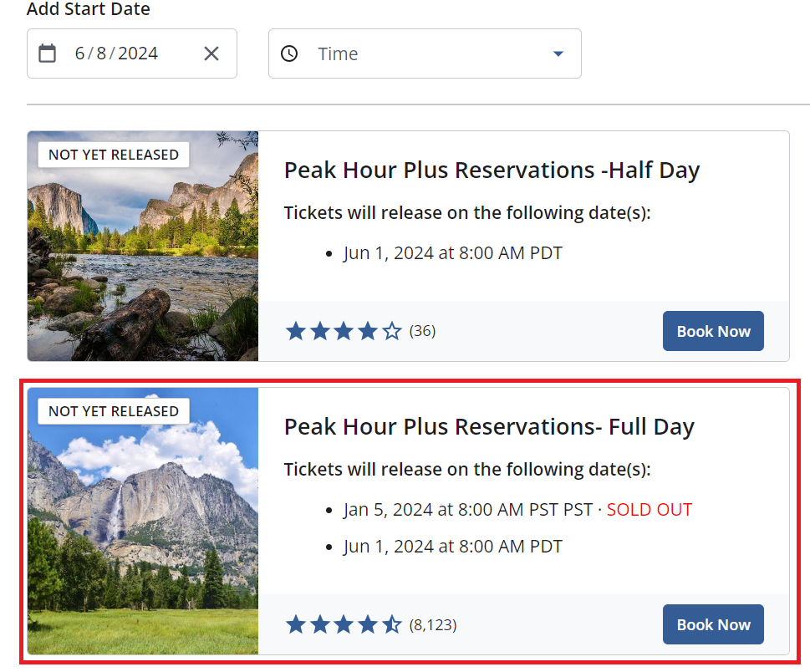Click the first star of Half Day rating
The height and width of the screenshot is (672, 810).
[x=295, y=332]
